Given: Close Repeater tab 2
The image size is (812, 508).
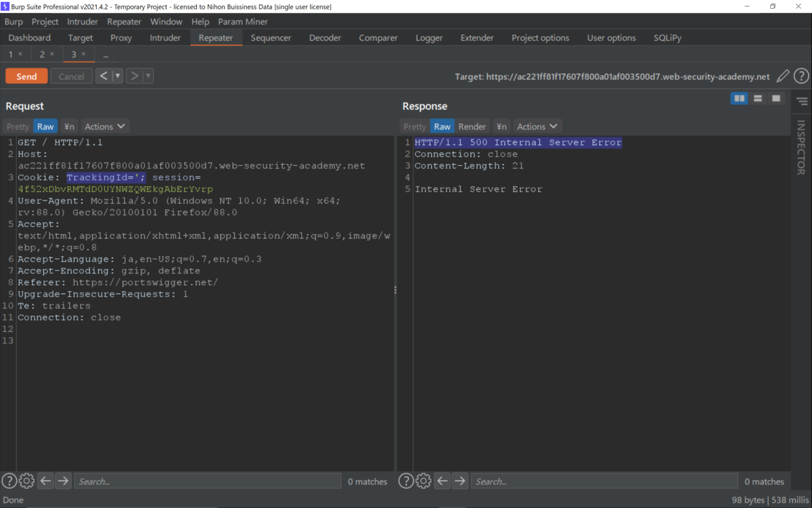Looking at the screenshot, I should click(51, 54).
